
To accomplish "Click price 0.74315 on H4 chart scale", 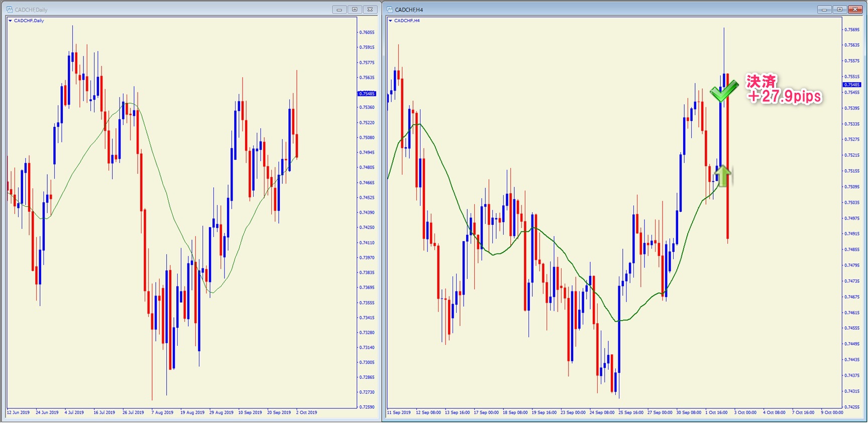I will (852, 391).
